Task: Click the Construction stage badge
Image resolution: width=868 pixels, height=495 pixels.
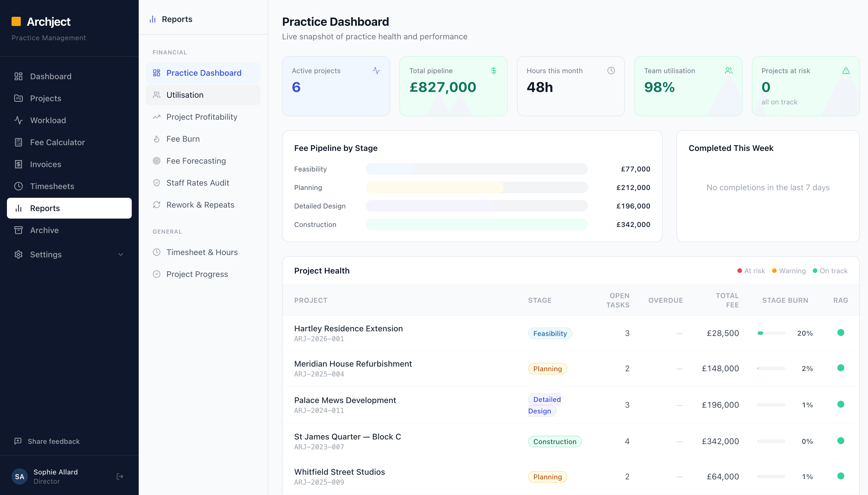Action: [555, 442]
